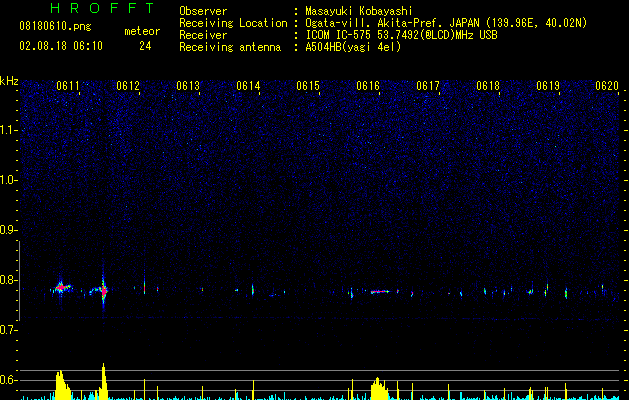Click the HROFFT title text
The width and height of the screenshot is (629, 400).
coord(102,8)
